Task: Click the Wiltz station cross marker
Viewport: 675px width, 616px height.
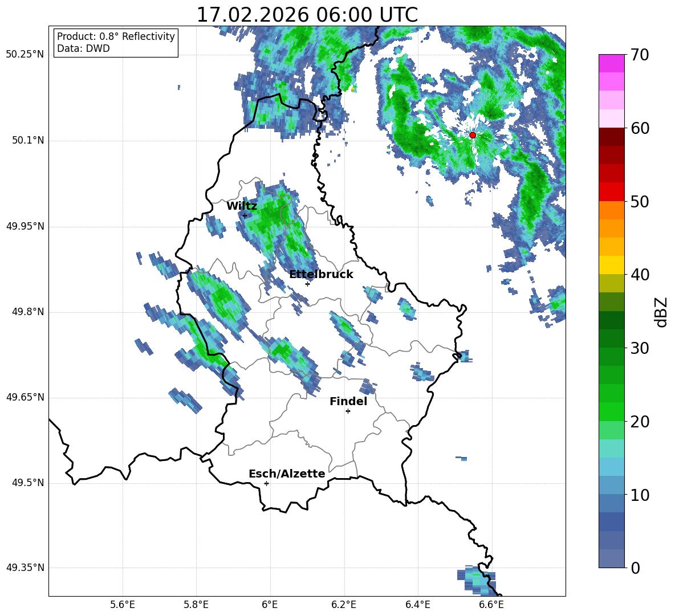Action: (x=245, y=215)
